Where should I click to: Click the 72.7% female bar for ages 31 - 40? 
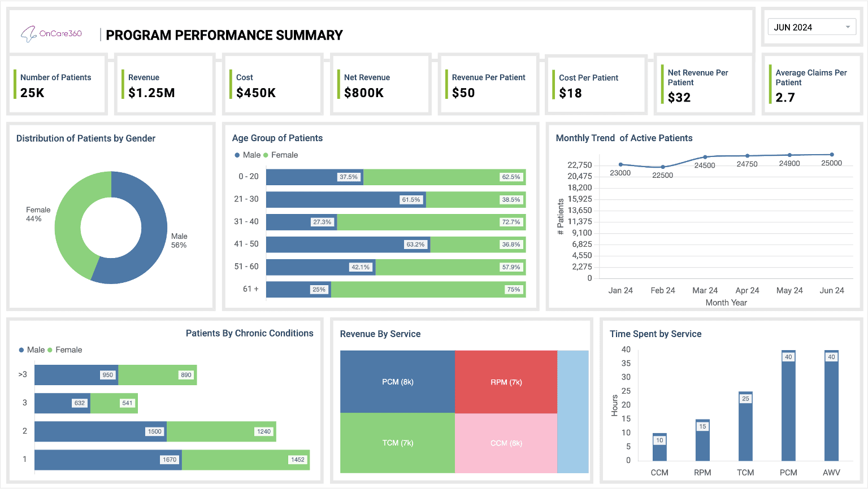(x=432, y=222)
